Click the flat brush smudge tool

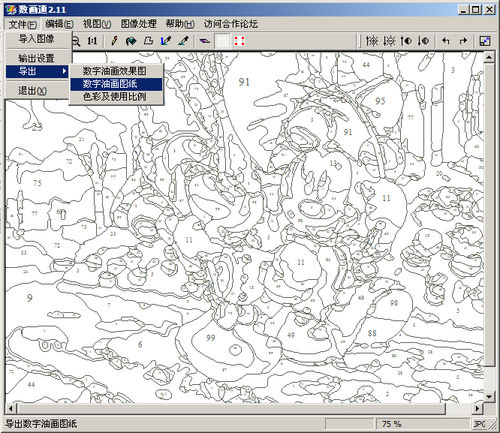click(x=205, y=41)
